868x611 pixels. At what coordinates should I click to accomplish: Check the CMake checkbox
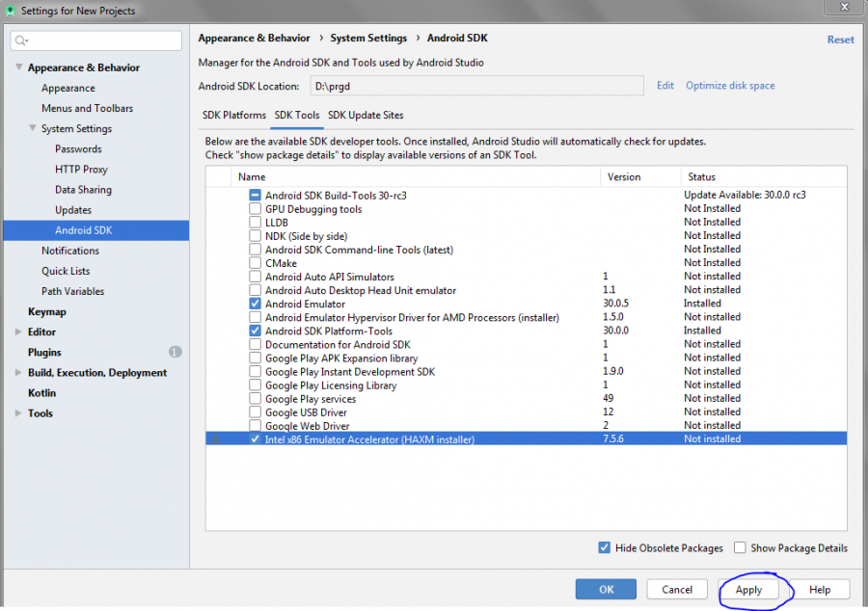pos(255,263)
